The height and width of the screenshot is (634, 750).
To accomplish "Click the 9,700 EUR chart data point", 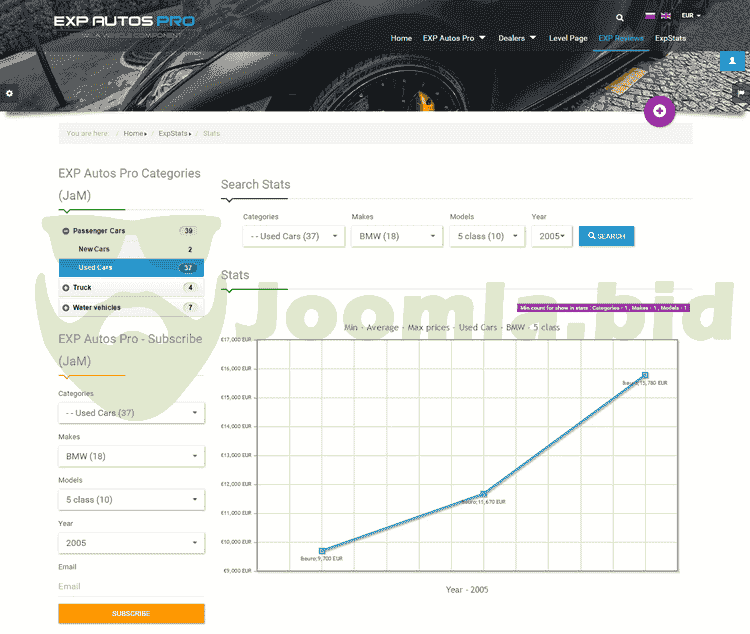I will click(322, 551).
